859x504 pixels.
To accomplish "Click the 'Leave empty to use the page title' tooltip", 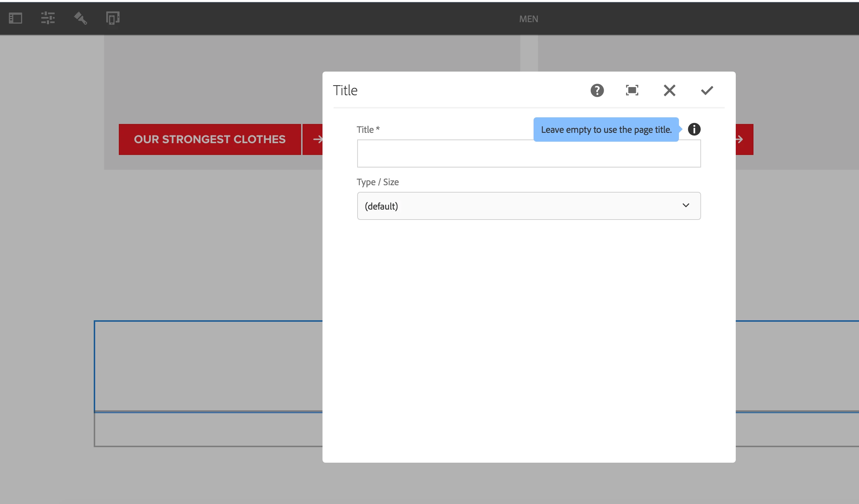I will coord(606,130).
